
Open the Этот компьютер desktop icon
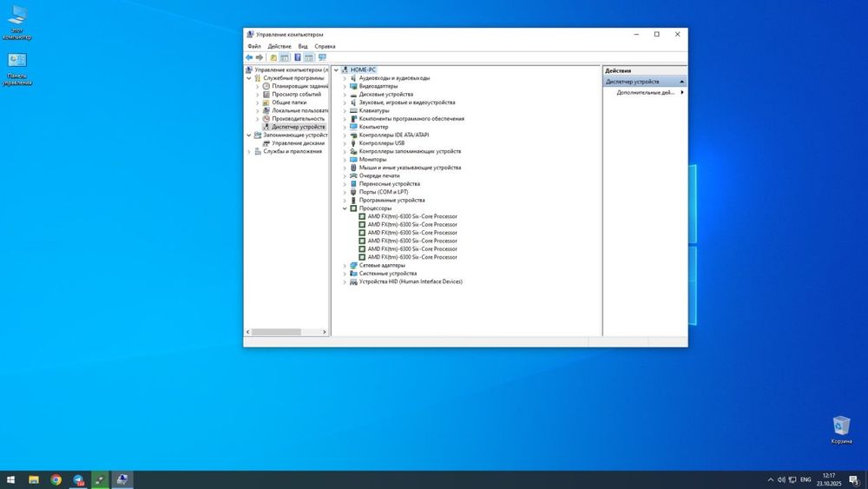(17, 23)
